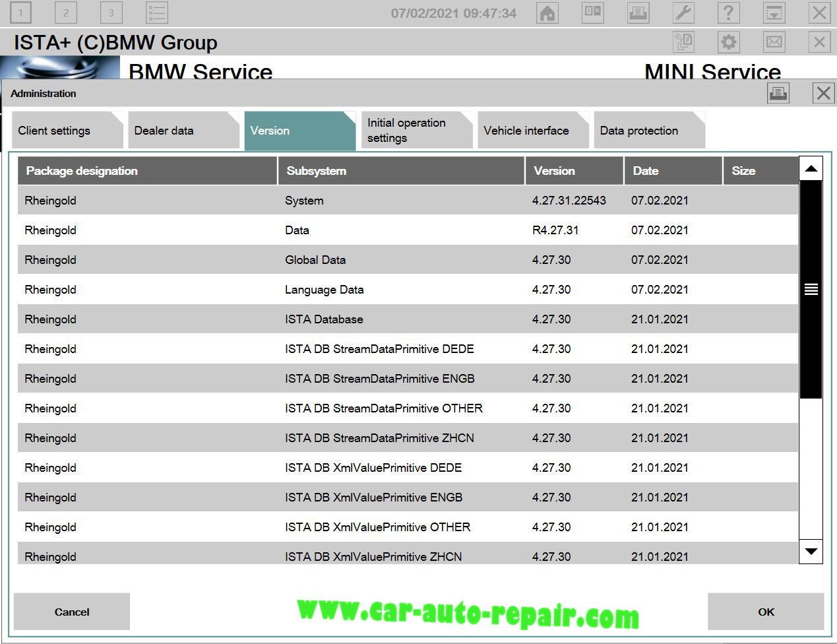This screenshot has height=644, width=837.
Task: Click the date of the Global Data row
Action: (x=660, y=260)
